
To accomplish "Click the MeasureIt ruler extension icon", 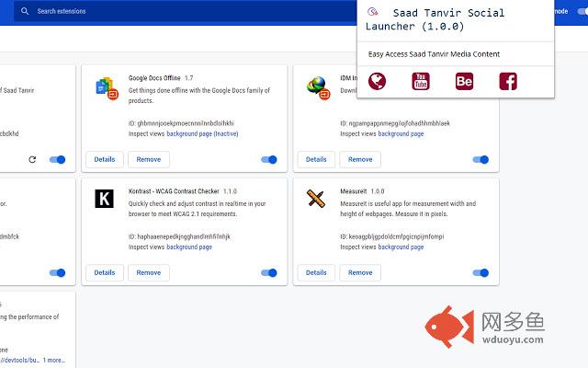I will point(316,199).
